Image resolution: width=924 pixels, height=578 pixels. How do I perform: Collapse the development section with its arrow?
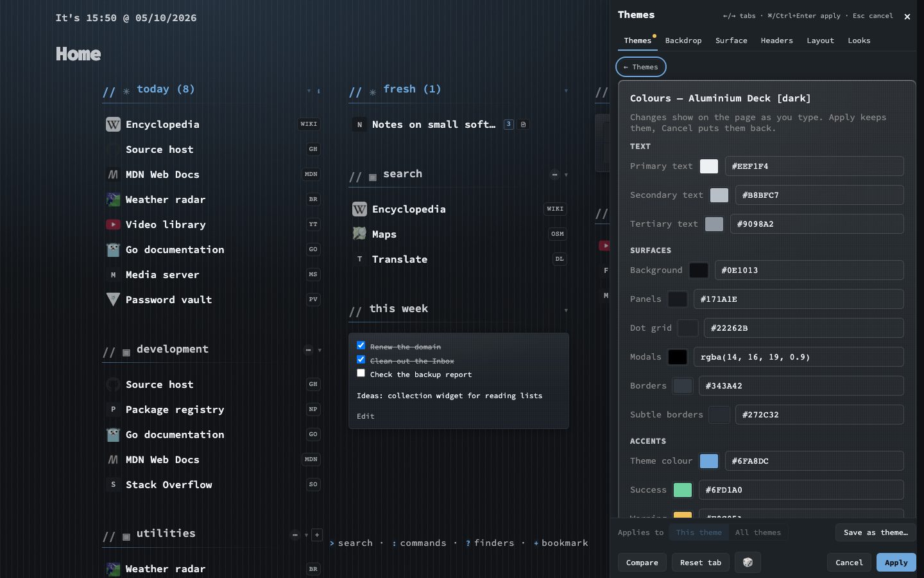pyautogui.click(x=320, y=350)
